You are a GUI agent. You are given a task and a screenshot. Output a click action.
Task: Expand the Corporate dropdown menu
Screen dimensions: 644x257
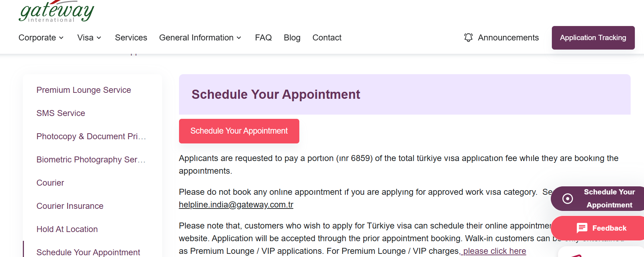pos(41,38)
